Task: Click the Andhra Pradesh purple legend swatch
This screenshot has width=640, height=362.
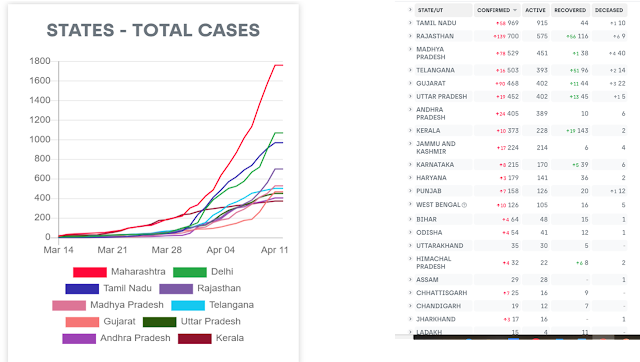Action: coord(79,338)
